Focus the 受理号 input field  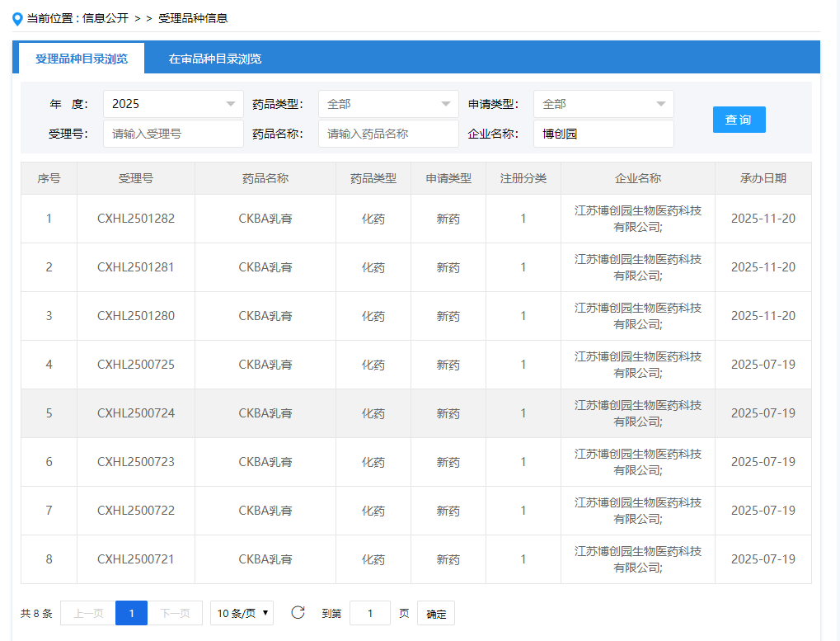pos(173,134)
